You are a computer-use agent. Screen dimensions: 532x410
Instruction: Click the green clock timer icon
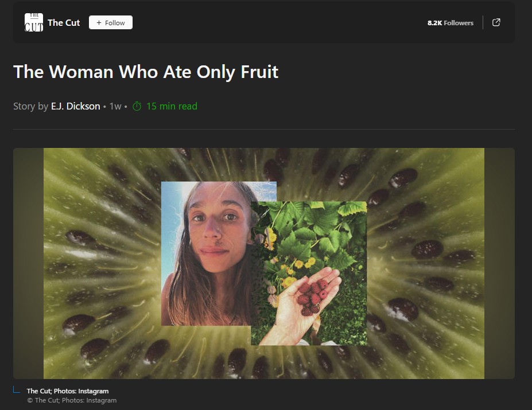tap(137, 106)
